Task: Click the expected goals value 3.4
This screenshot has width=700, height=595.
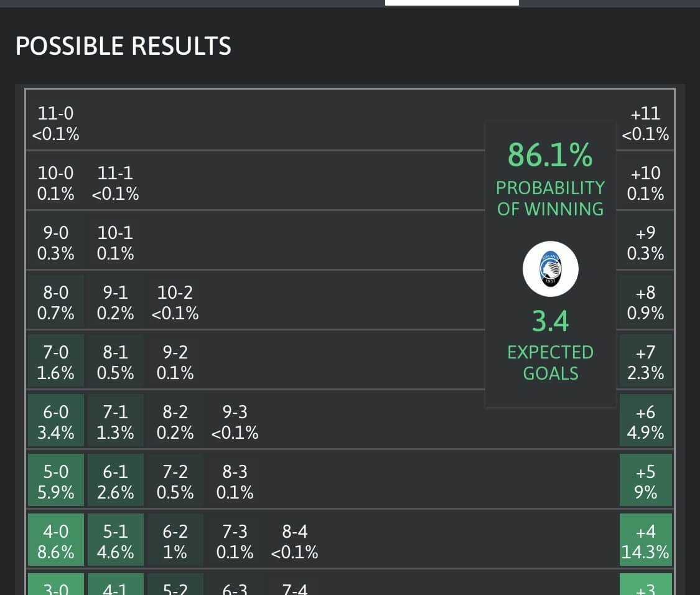Action: (x=550, y=321)
